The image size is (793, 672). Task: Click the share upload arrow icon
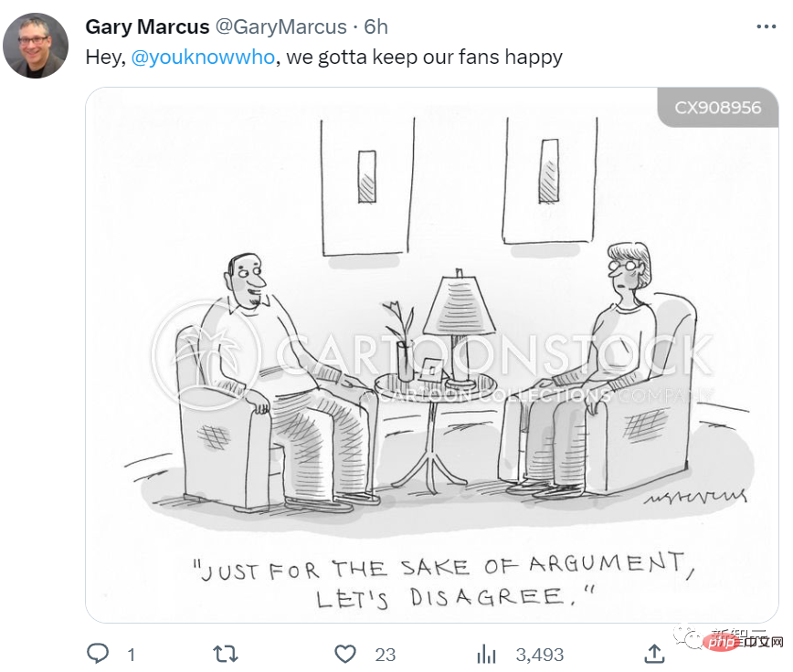654,653
